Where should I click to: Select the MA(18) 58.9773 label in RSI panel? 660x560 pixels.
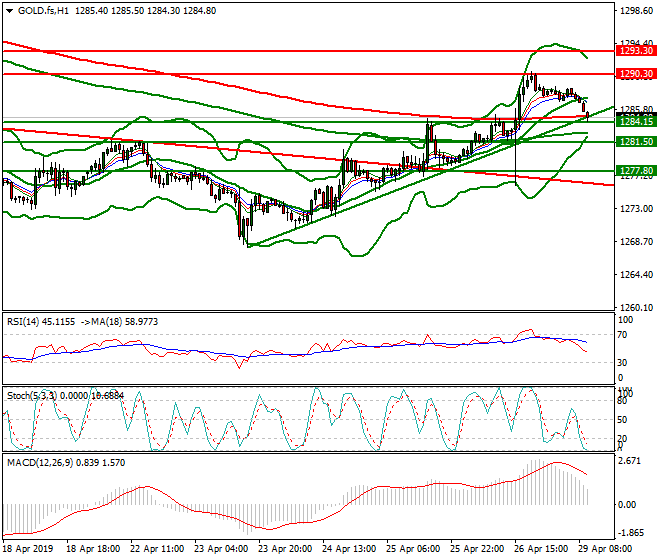(125, 322)
